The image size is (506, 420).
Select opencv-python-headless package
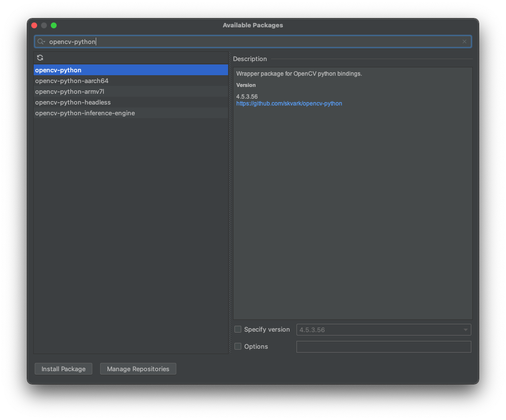(131, 102)
